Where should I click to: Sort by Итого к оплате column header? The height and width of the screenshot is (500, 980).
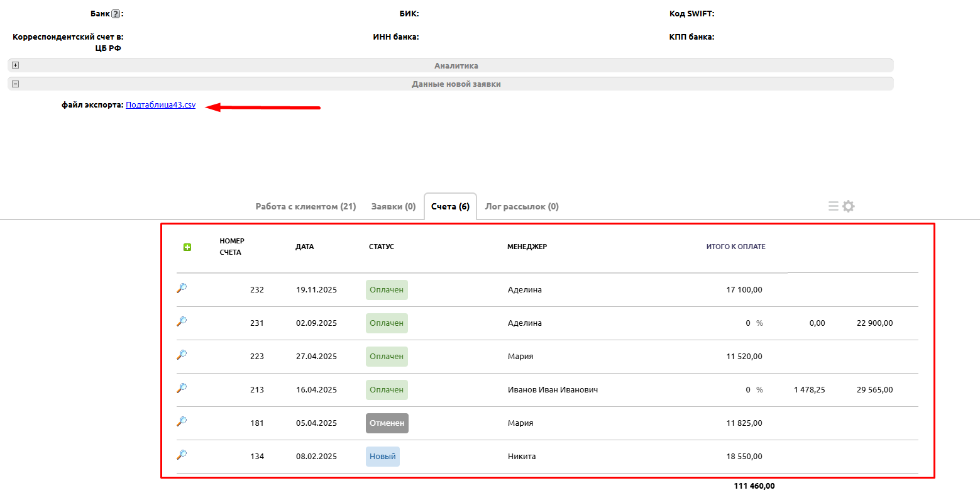[735, 247]
